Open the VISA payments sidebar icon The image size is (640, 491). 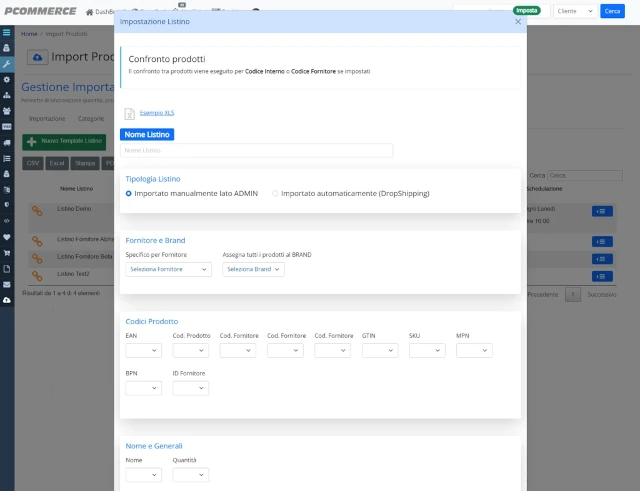tap(7, 127)
